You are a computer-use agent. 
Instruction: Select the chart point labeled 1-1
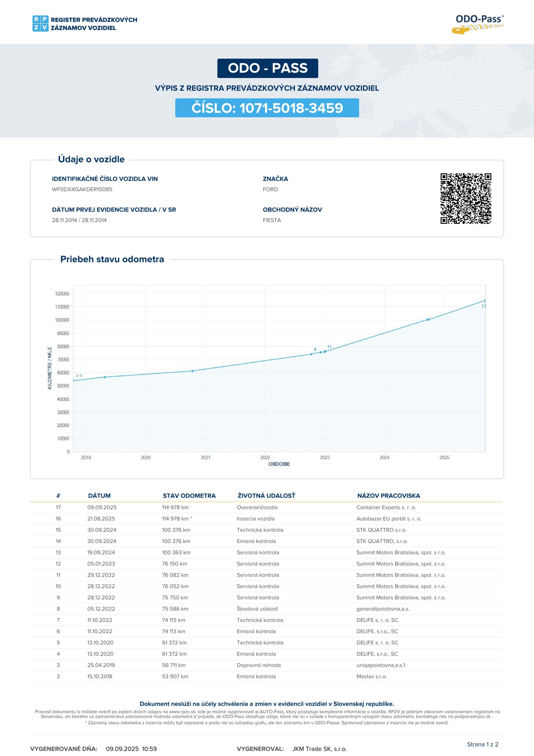(74, 380)
